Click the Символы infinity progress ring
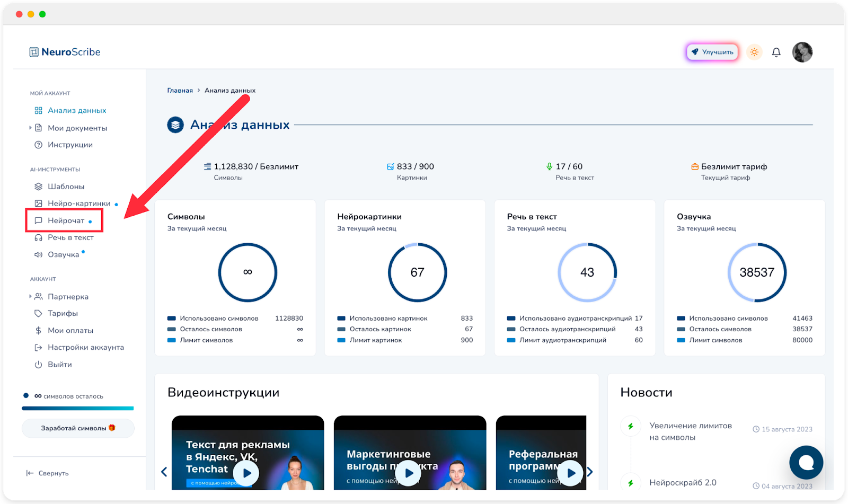Image resolution: width=848 pixels, height=504 pixels. [248, 272]
